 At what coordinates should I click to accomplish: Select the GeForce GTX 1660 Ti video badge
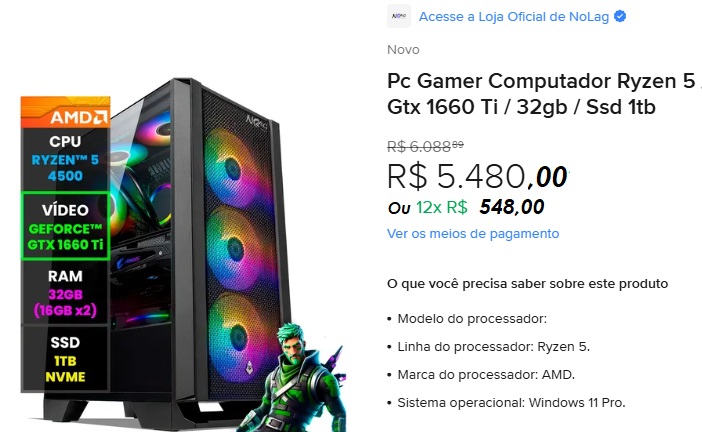click(x=65, y=227)
